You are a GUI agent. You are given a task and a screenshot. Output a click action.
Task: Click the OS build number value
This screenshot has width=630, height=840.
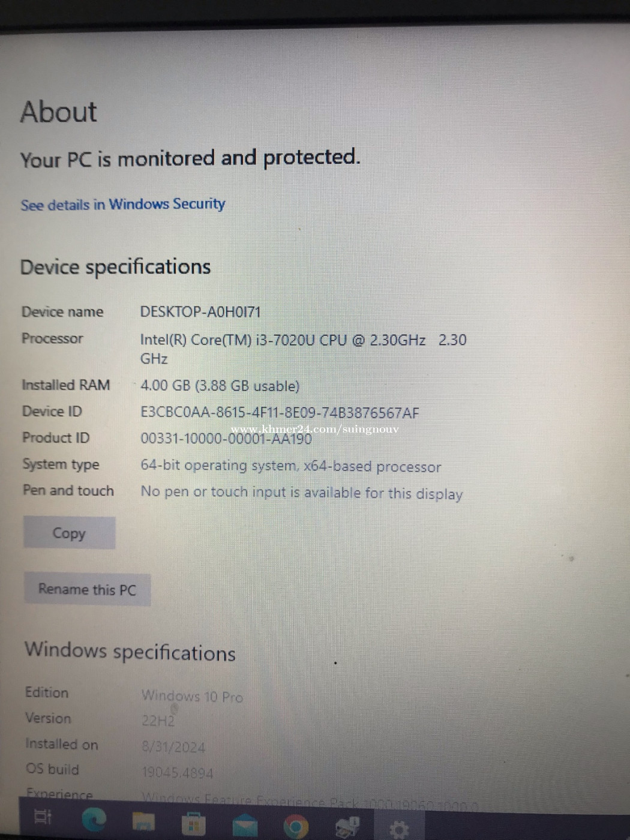point(177,773)
